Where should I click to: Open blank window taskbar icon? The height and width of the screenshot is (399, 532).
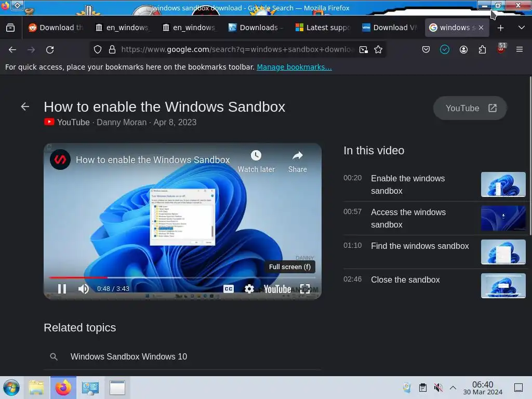point(117,388)
